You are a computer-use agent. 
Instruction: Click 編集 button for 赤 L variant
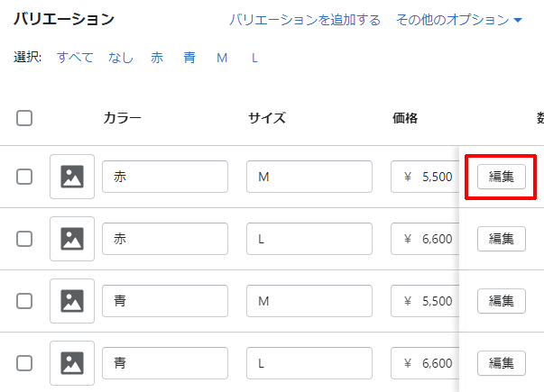(x=502, y=239)
